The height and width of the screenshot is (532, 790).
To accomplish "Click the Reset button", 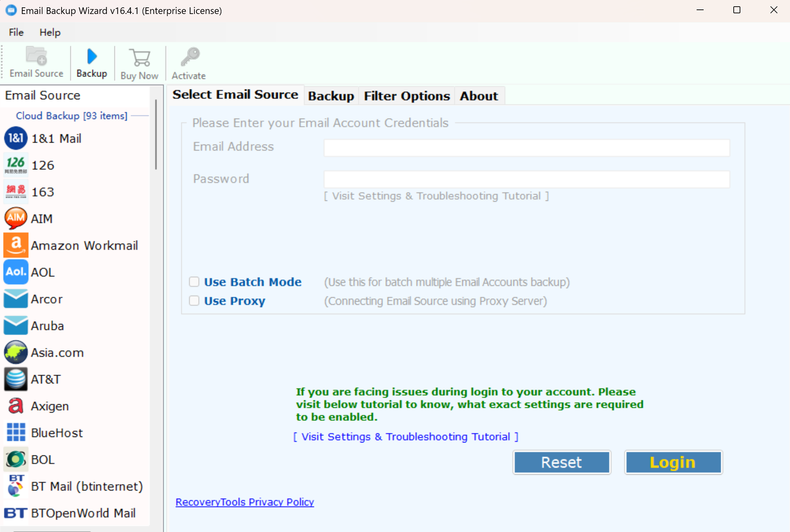I will click(562, 462).
